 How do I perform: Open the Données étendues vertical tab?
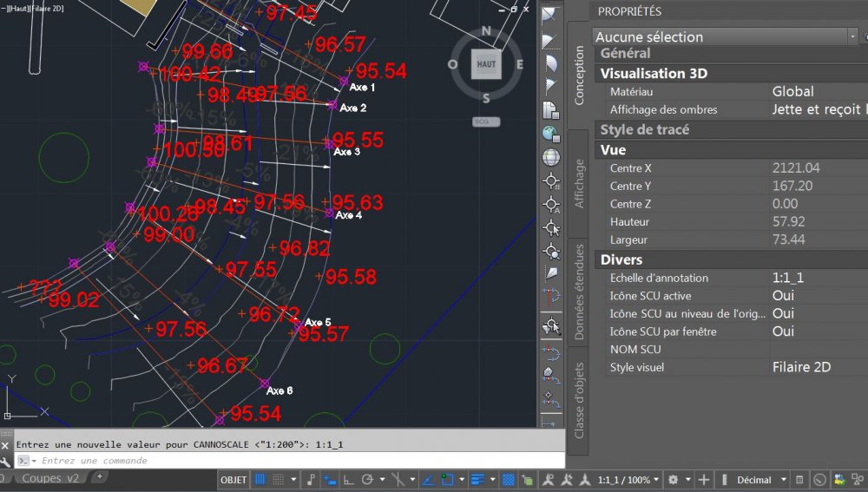click(x=578, y=292)
